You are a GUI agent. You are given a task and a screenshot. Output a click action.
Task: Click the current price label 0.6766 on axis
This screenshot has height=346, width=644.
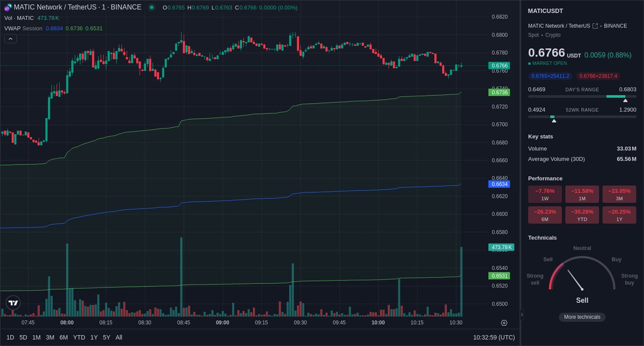pos(500,66)
